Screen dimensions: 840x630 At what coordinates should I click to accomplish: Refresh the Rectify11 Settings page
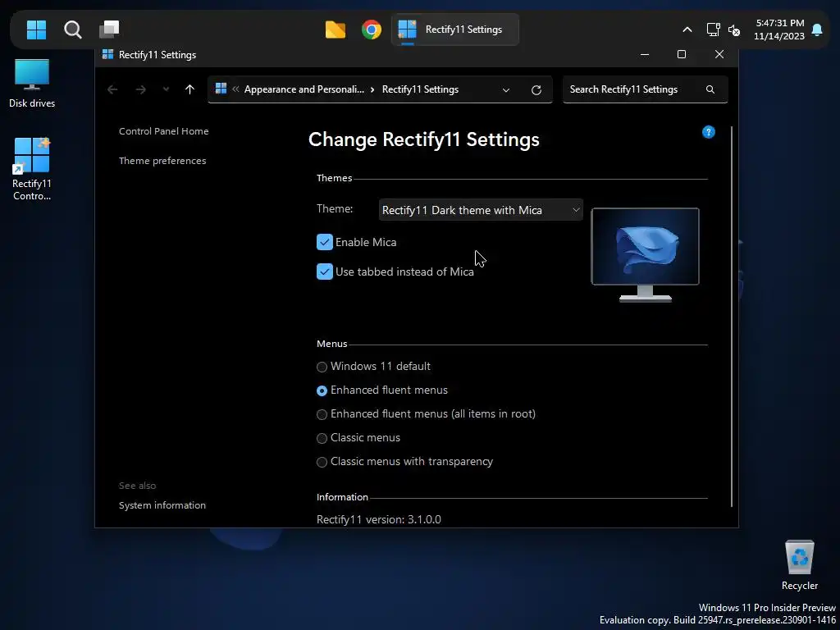click(x=536, y=90)
